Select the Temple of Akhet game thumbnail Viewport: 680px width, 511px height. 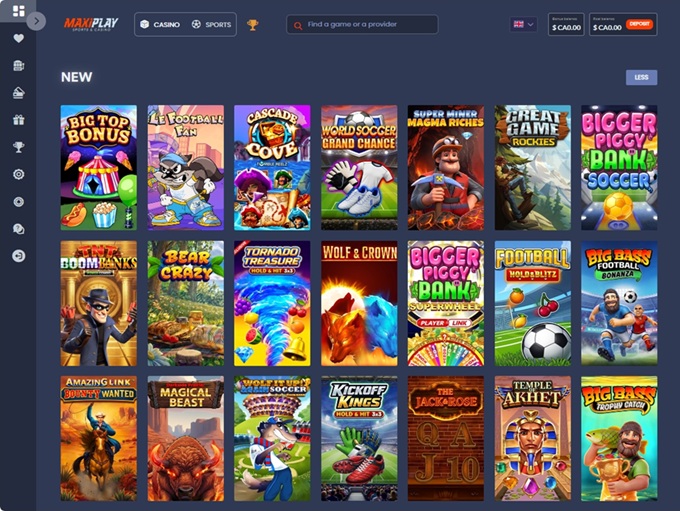pos(533,439)
